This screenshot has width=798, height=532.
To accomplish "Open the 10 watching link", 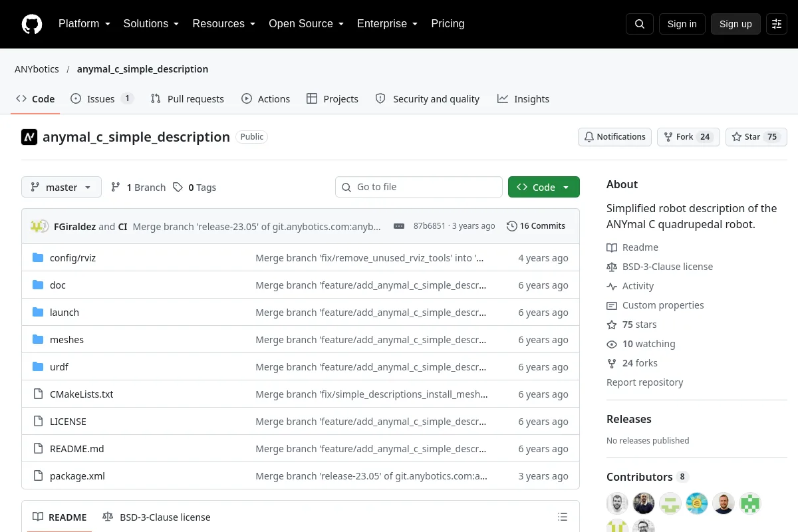I will [x=641, y=344].
